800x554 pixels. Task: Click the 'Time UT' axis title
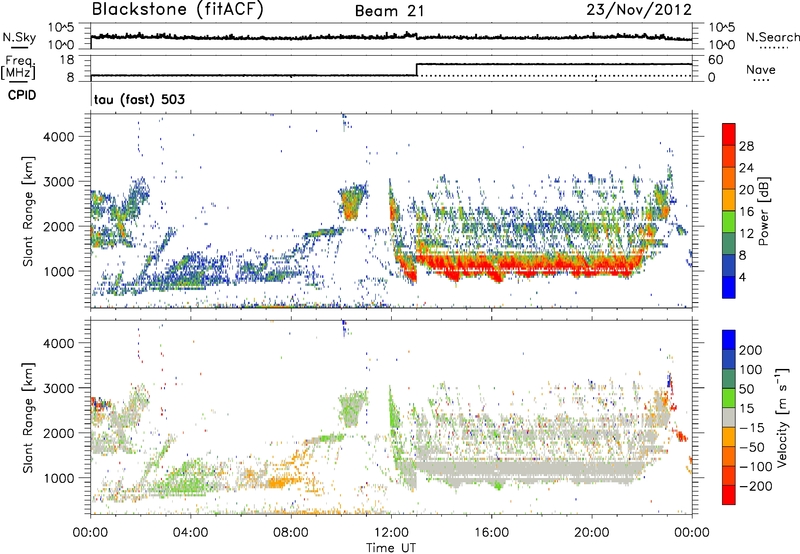(391, 548)
